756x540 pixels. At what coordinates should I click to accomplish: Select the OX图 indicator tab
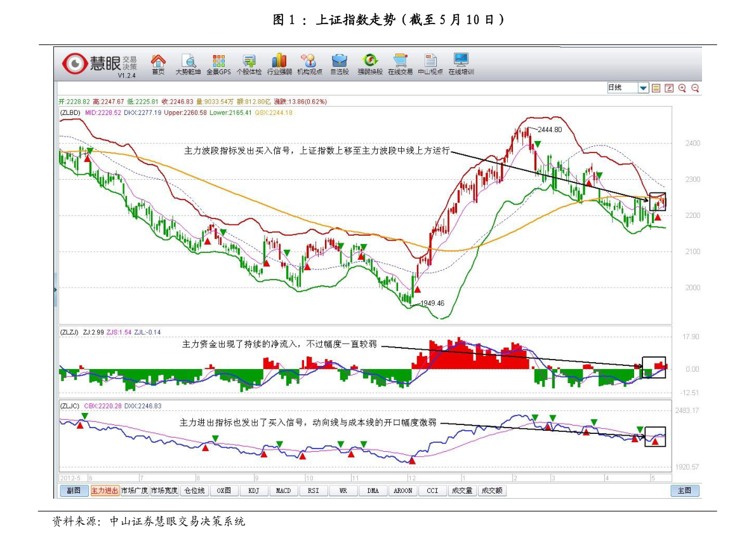tap(223, 491)
